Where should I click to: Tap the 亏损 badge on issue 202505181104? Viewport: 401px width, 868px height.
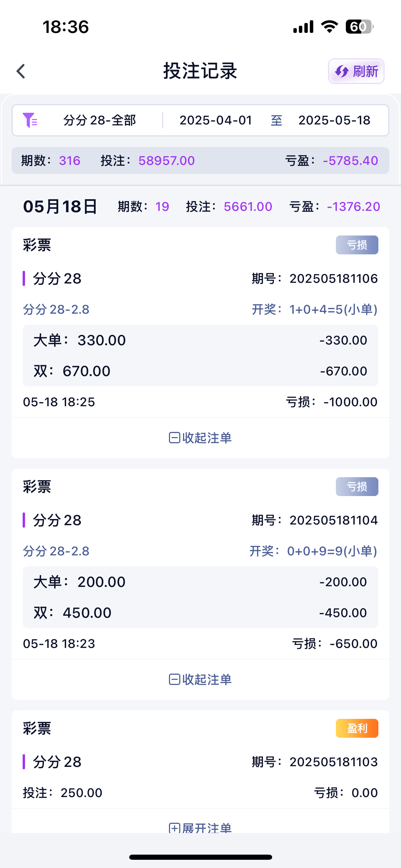[x=357, y=486]
